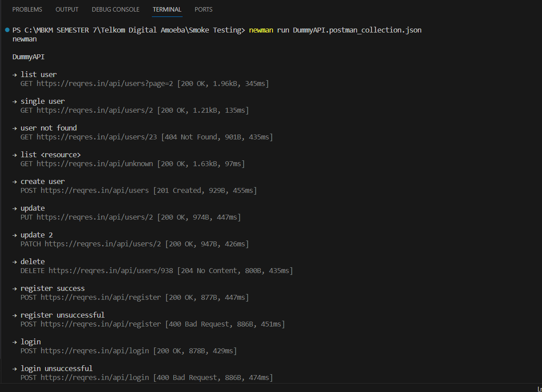Open the PORTS tab

click(x=204, y=9)
